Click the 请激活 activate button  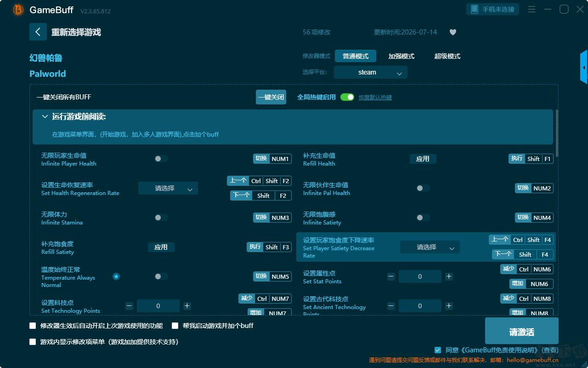coord(522,331)
